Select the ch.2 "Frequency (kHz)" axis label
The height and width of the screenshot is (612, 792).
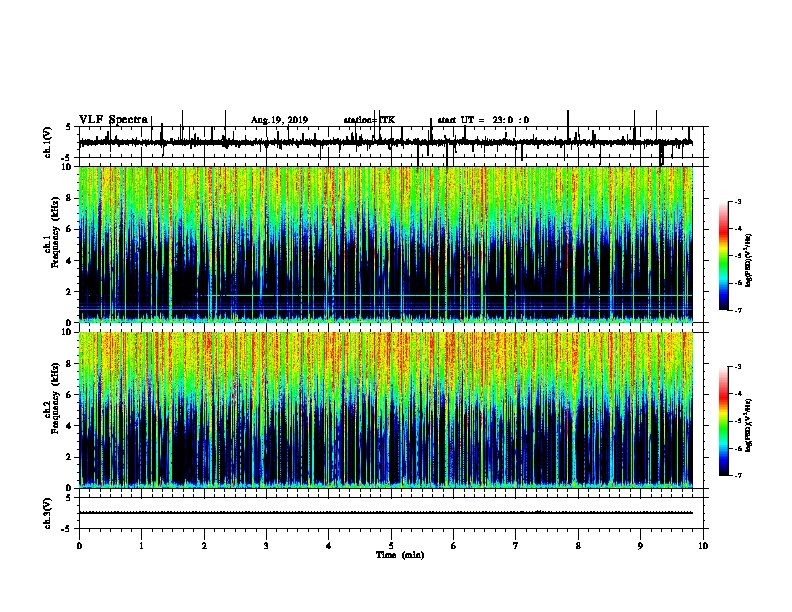55,398
